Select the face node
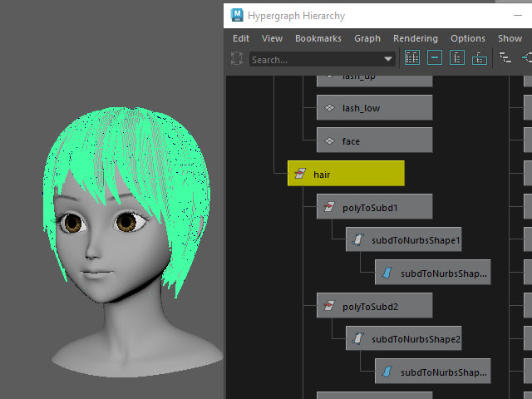Image resolution: width=532 pixels, height=399 pixels. 374,140
